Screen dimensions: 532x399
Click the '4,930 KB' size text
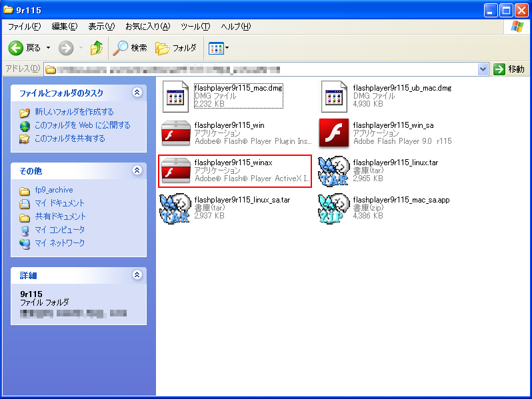368,104
